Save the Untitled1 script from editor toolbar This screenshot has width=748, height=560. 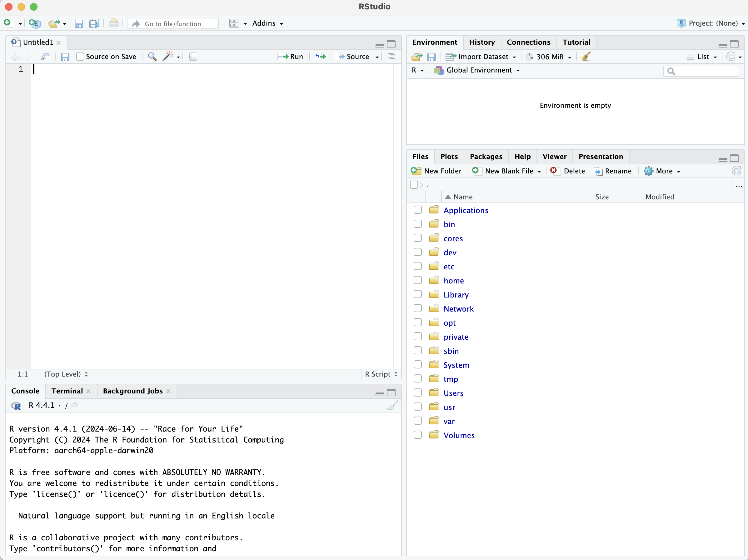pyautogui.click(x=65, y=57)
